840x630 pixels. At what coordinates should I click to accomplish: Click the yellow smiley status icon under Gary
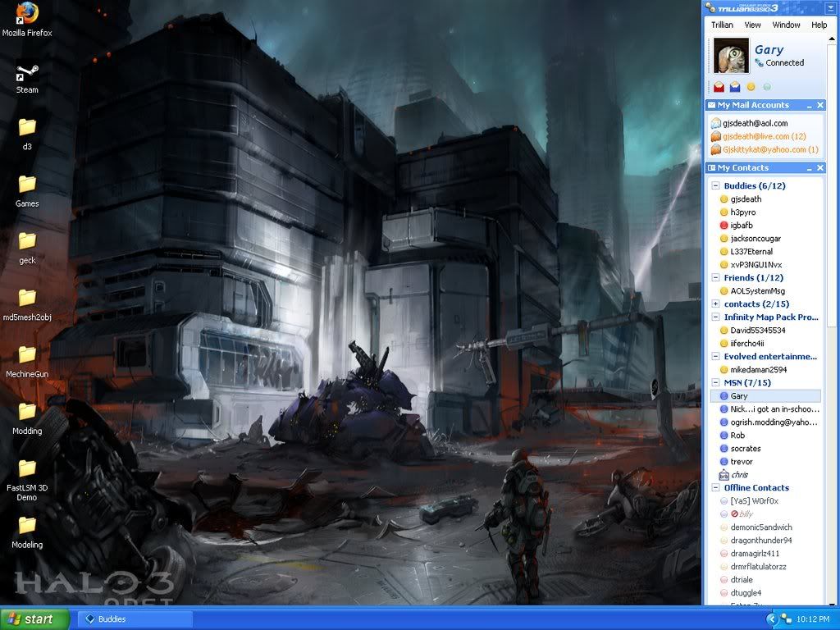pos(751,87)
